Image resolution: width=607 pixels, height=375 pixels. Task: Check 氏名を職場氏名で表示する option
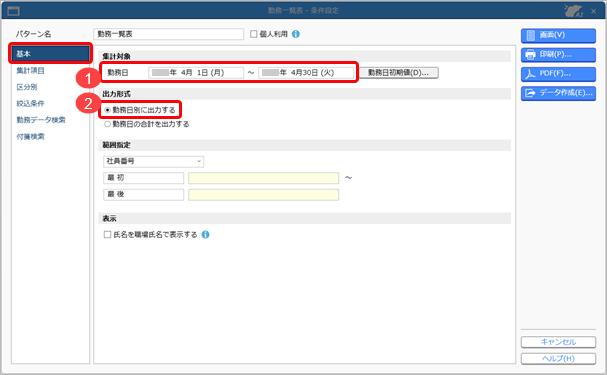click(107, 235)
